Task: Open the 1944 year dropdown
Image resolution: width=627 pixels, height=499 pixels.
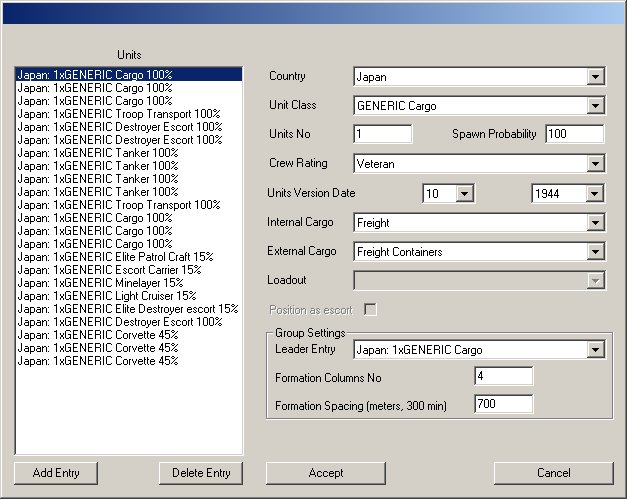Action: (x=568, y=194)
